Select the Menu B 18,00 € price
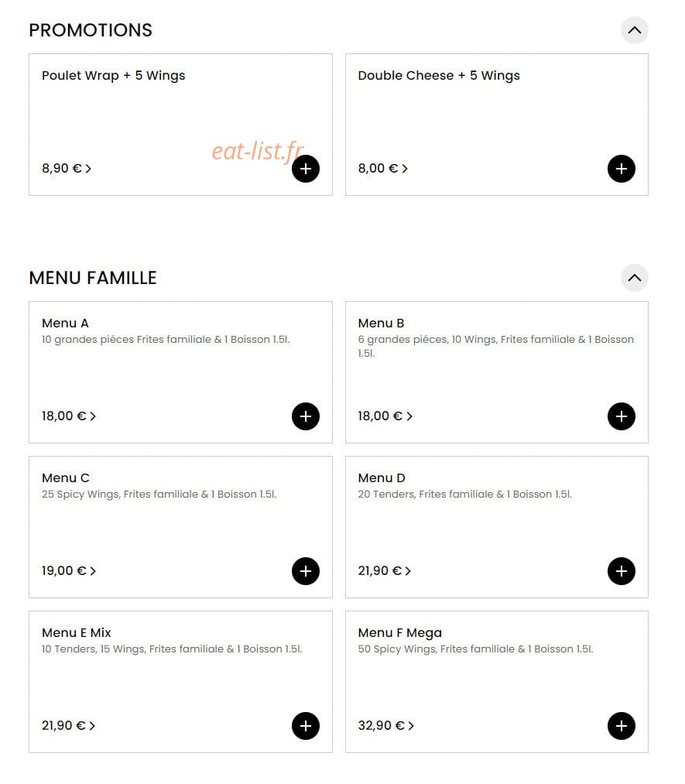The width and height of the screenshot is (685, 784). (x=380, y=416)
